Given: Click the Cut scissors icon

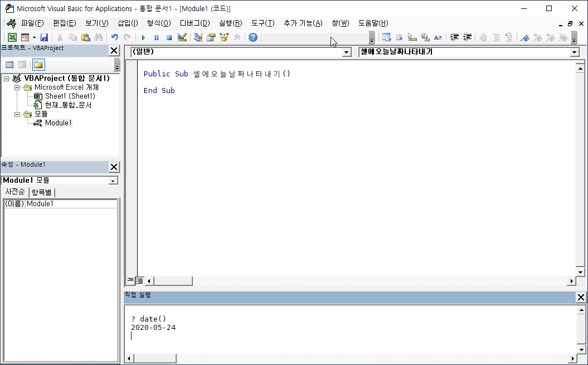Looking at the screenshot, I should [60, 37].
